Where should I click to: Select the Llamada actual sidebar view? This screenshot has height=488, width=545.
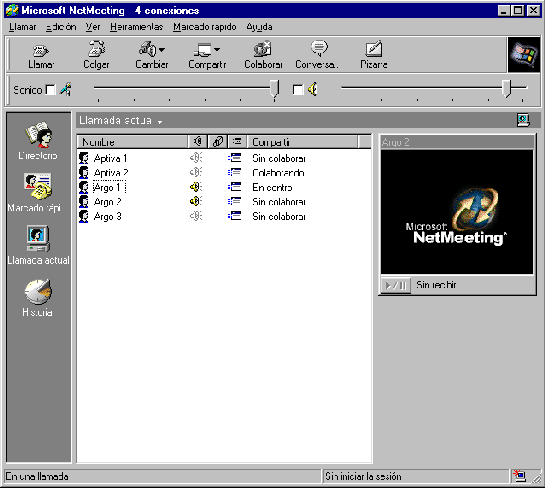(x=38, y=245)
